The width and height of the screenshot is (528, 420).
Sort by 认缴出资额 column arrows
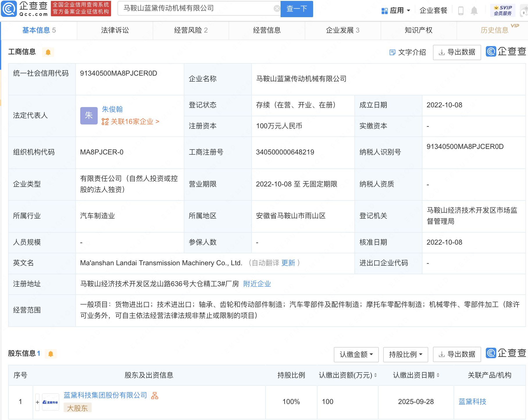point(375,375)
